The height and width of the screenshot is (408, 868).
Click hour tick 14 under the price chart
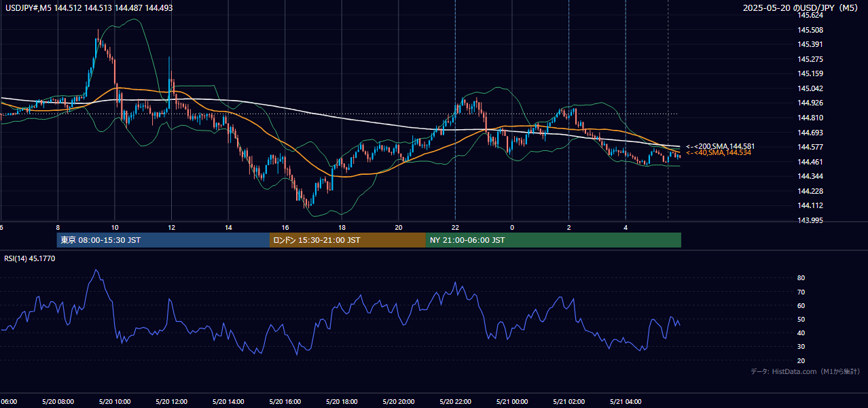(x=228, y=227)
